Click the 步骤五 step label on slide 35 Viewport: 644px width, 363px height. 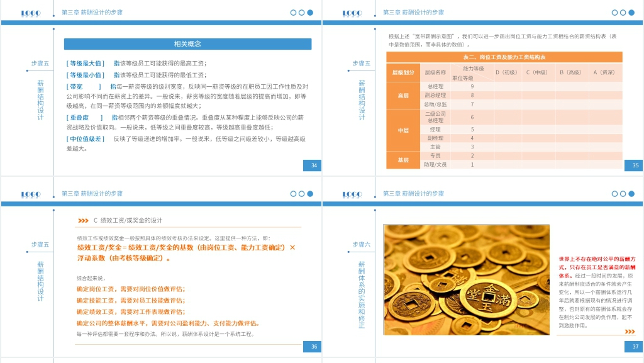tap(362, 64)
